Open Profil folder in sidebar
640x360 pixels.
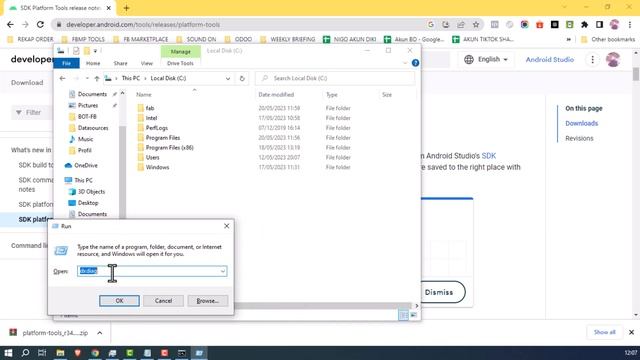[84, 150]
